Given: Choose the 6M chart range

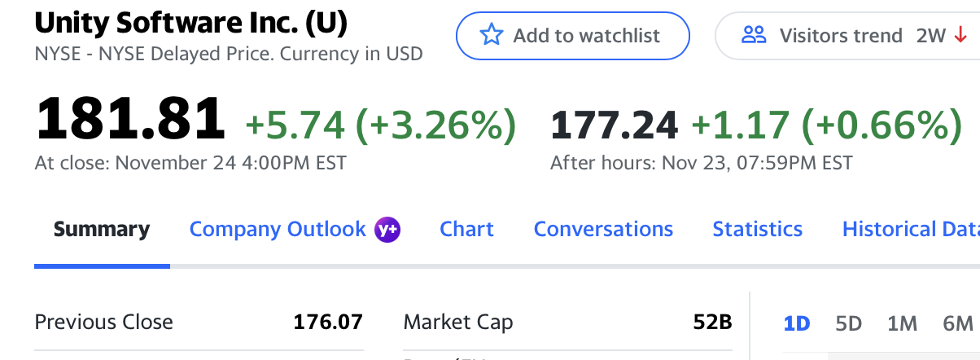Looking at the screenshot, I should point(957,323).
